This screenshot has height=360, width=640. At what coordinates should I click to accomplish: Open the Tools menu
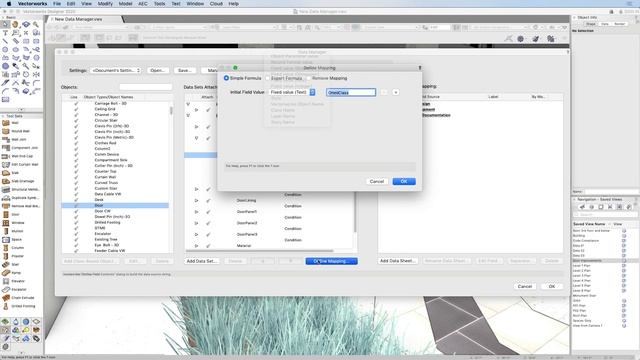click(x=160, y=4)
